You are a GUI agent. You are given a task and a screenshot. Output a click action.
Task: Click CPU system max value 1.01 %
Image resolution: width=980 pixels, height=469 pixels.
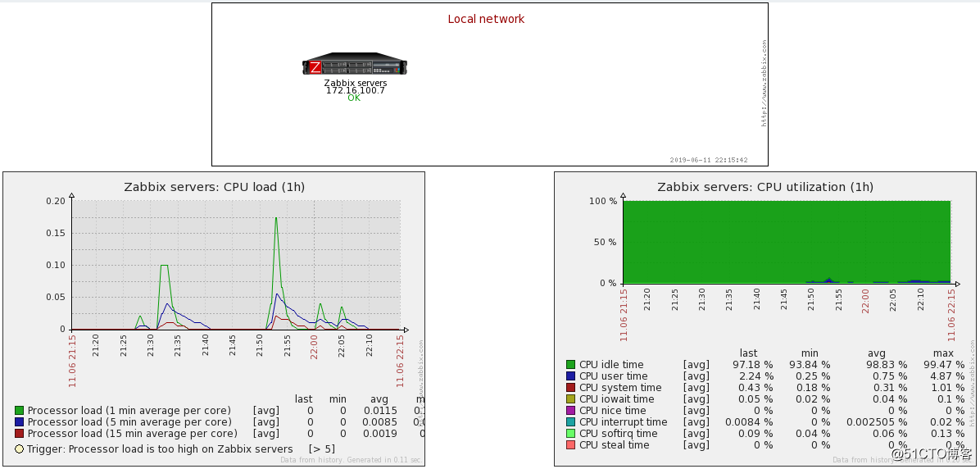(x=947, y=388)
